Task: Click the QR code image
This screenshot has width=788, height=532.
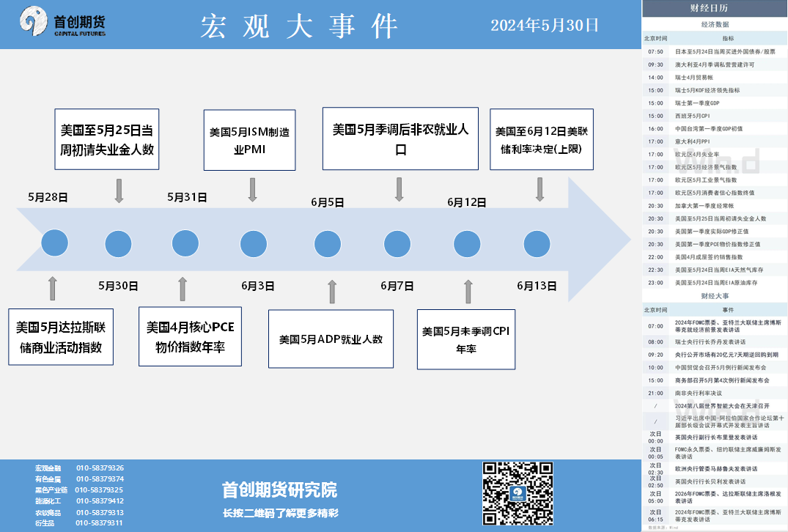Action: [x=518, y=494]
